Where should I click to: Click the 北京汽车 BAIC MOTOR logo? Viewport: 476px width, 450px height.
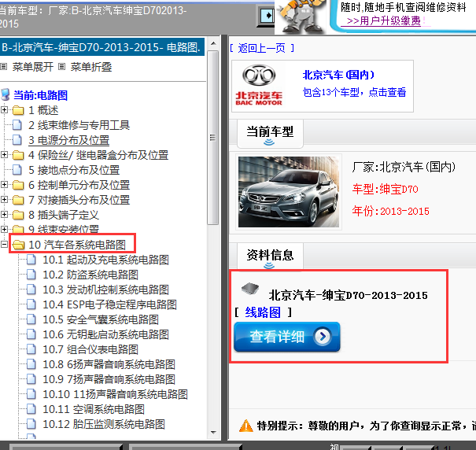(x=259, y=85)
